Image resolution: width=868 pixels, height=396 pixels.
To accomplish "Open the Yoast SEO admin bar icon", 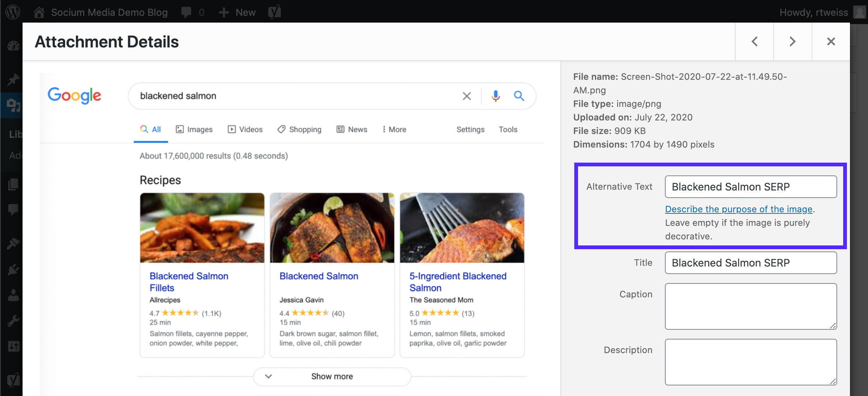I will coord(275,12).
